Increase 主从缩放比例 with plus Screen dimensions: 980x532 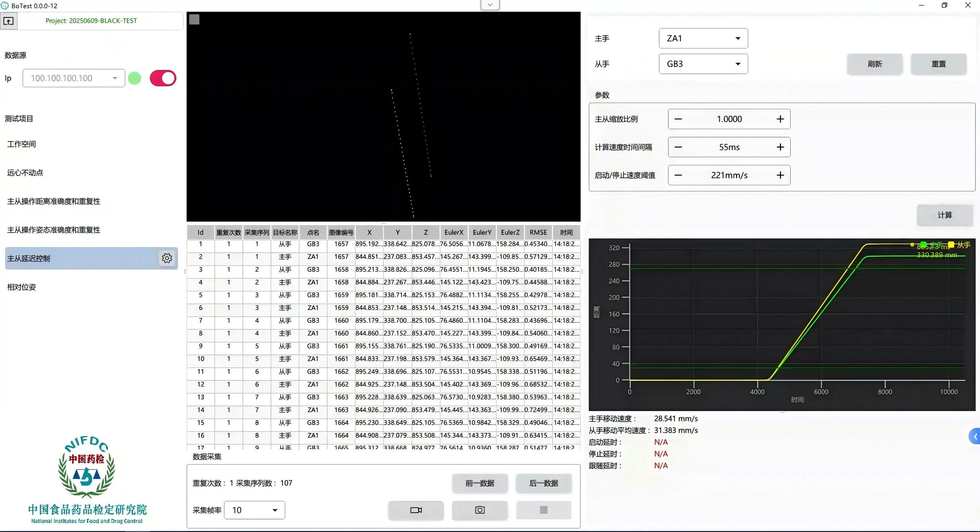click(x=780, y=119)
